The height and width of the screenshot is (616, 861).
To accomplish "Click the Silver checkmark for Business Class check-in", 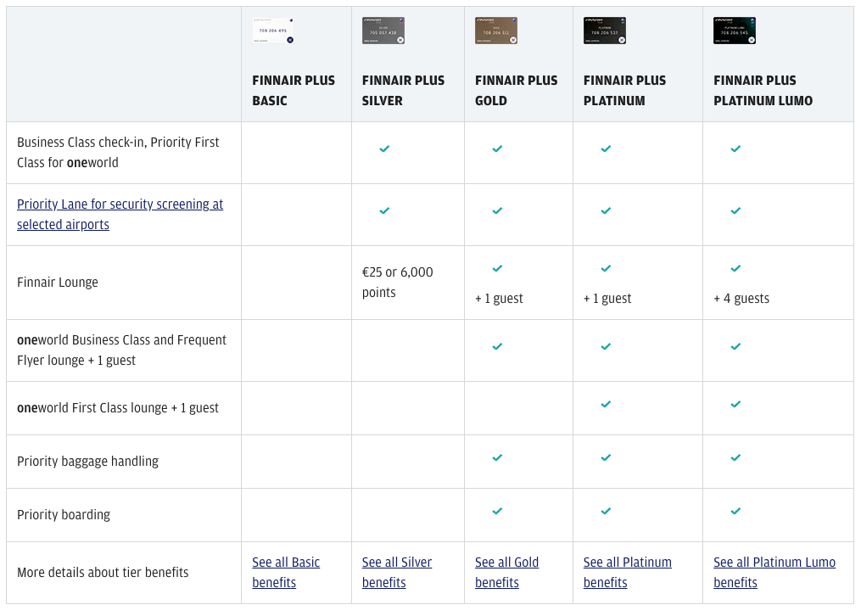I will [x=384, y=148].
